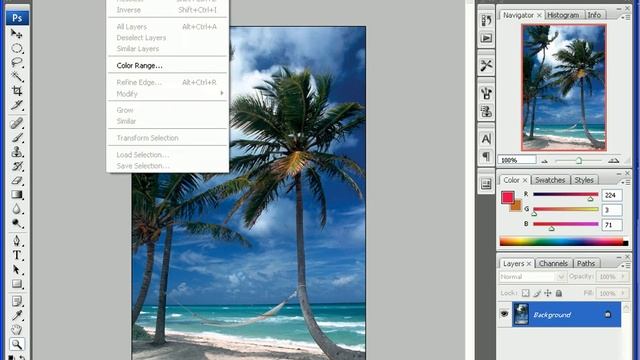Expand the Modify submenu
Viewport: 640px width, 360px height.
tap(168, 94)
